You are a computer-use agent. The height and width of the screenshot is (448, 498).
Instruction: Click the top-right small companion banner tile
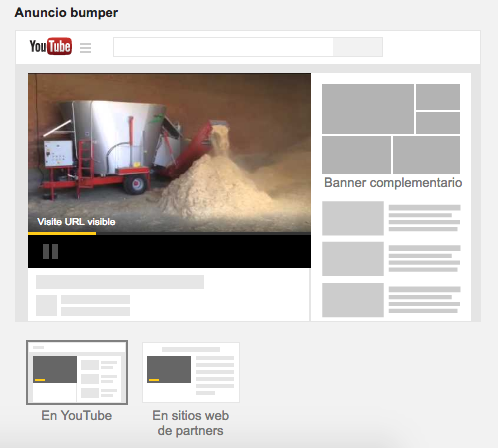[438, 97]
